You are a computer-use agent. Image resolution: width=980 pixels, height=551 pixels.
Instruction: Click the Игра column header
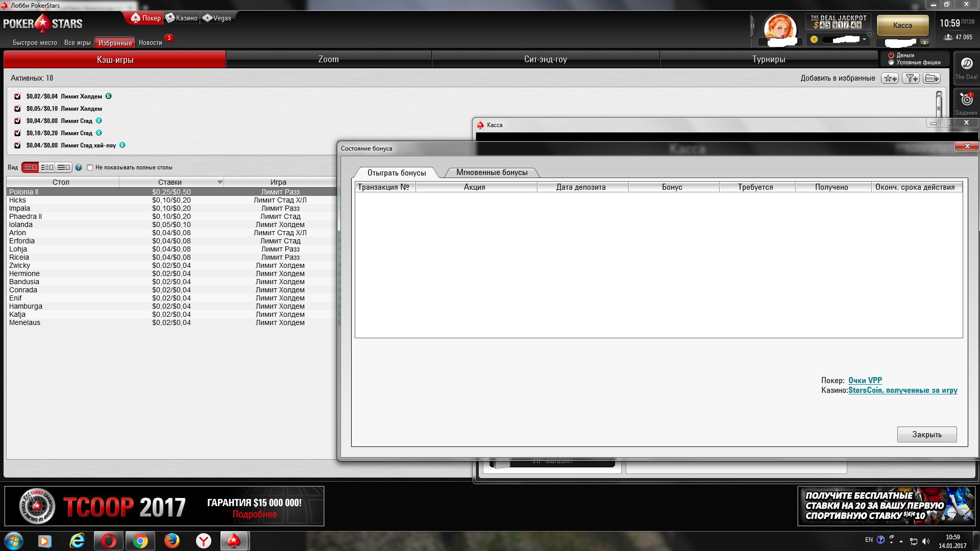(280, 182)
